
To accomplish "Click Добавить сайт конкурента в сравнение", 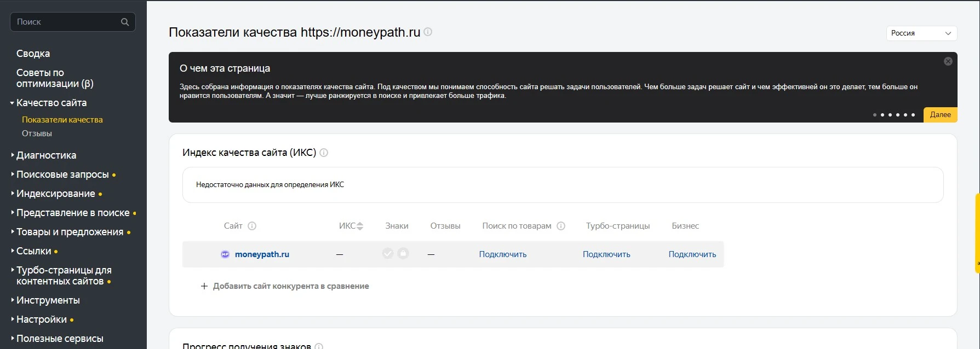I will pos(291,286).
